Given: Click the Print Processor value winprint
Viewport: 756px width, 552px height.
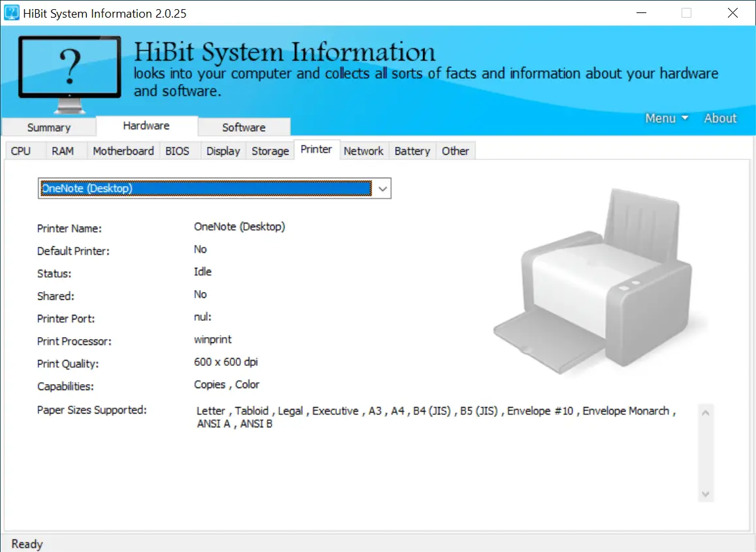Looking at the screenshot, I should coord(213,340).
